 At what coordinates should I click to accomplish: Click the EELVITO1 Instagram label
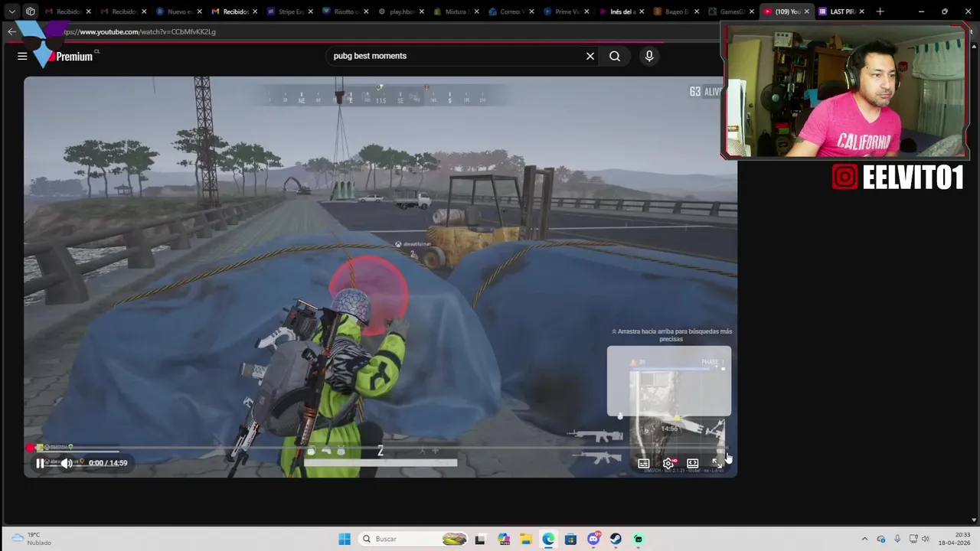pyautogui.click(x=897, y=178)
